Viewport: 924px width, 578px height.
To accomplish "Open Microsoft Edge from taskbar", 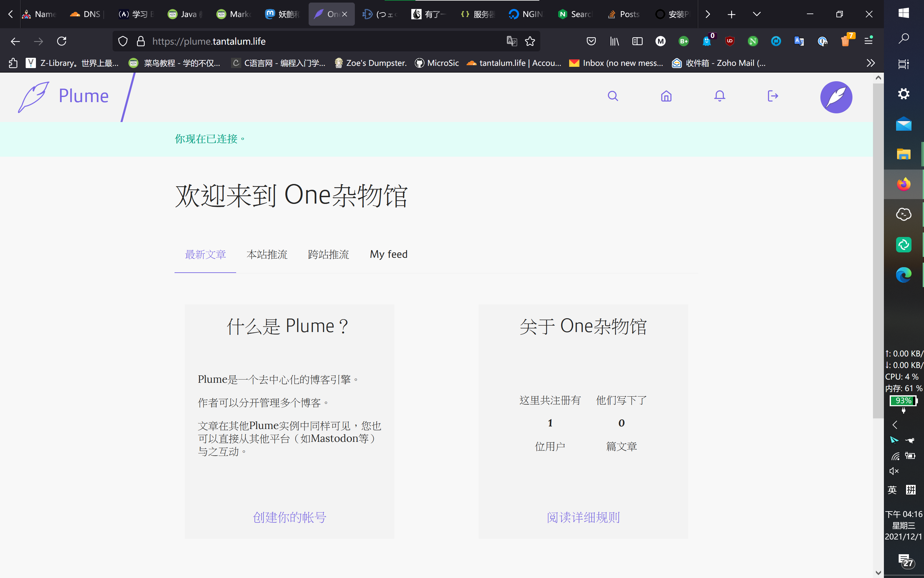I will tap(903, 275).
